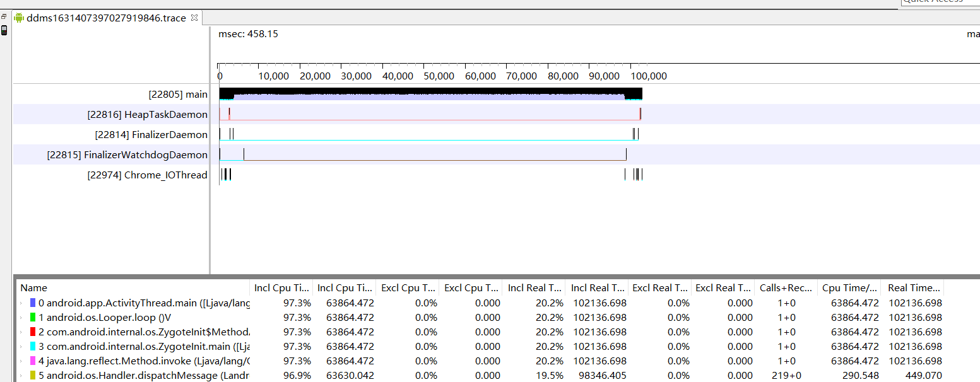This screenshot has width=980, height=382.
Task: Open the Devices phone icon in left strip
Action: click(x=4, y=30)
